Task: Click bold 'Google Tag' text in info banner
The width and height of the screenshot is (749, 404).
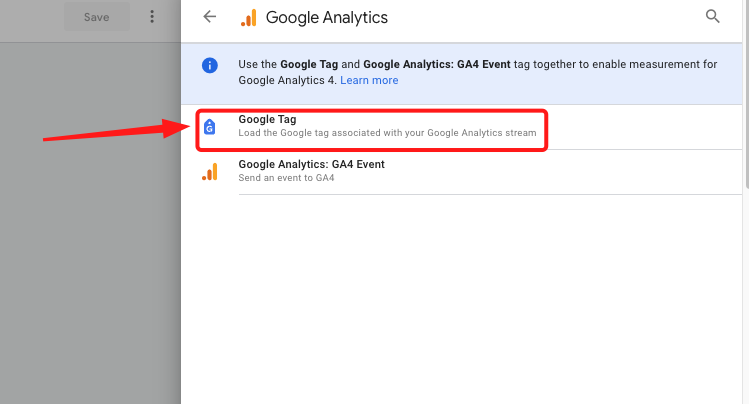Action: tap(309, 64)
